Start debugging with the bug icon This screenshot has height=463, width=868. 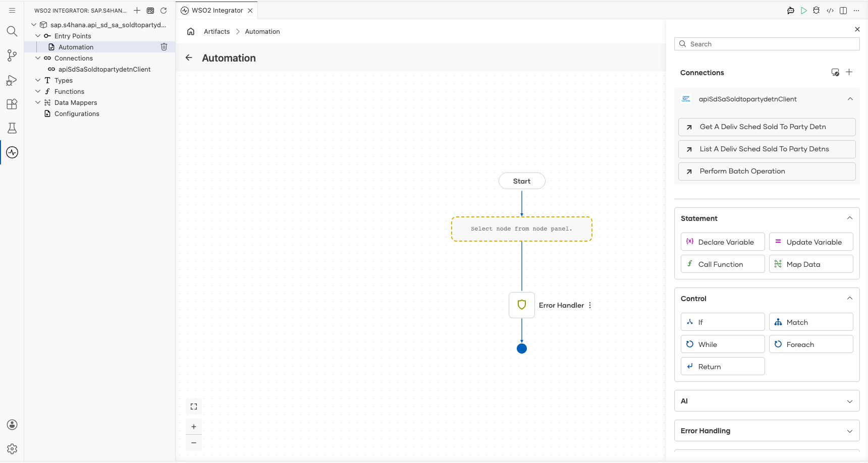click(817, 10)
